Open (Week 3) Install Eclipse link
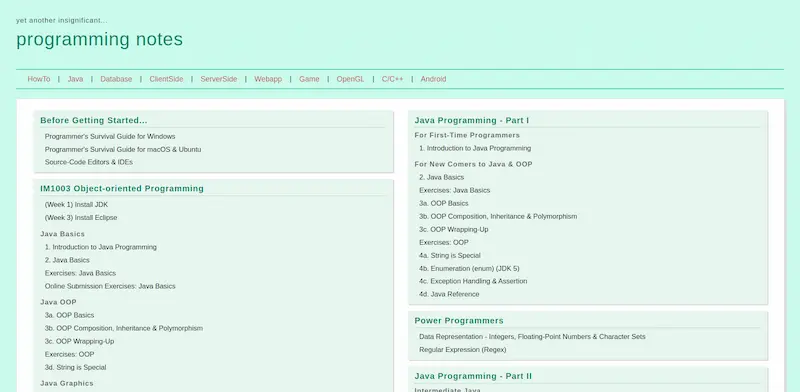 point(81,217)
